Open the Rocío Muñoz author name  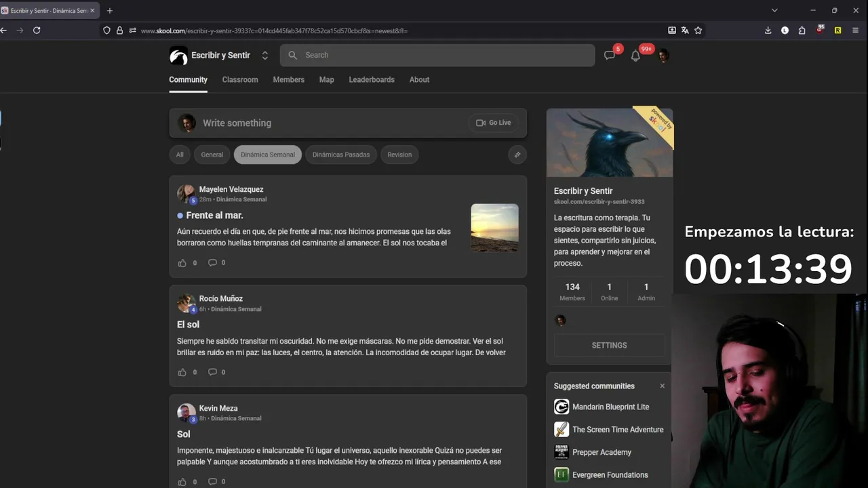220,298
